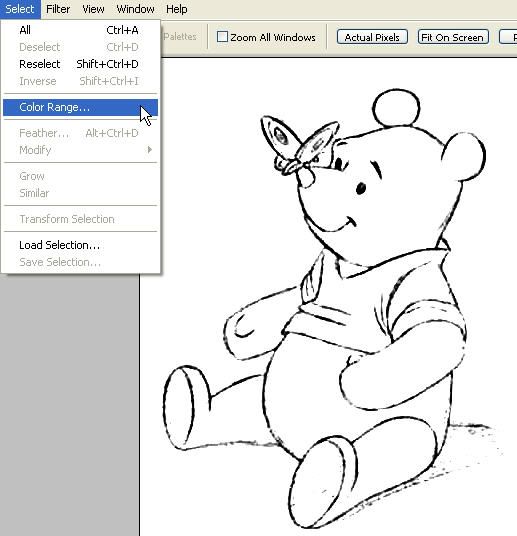Open the Filter menu
The image size is (517, 536).
[x=58, y=9]
